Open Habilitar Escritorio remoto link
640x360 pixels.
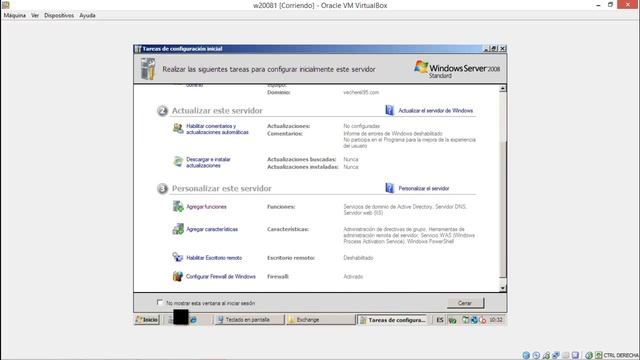pos(214,258)
